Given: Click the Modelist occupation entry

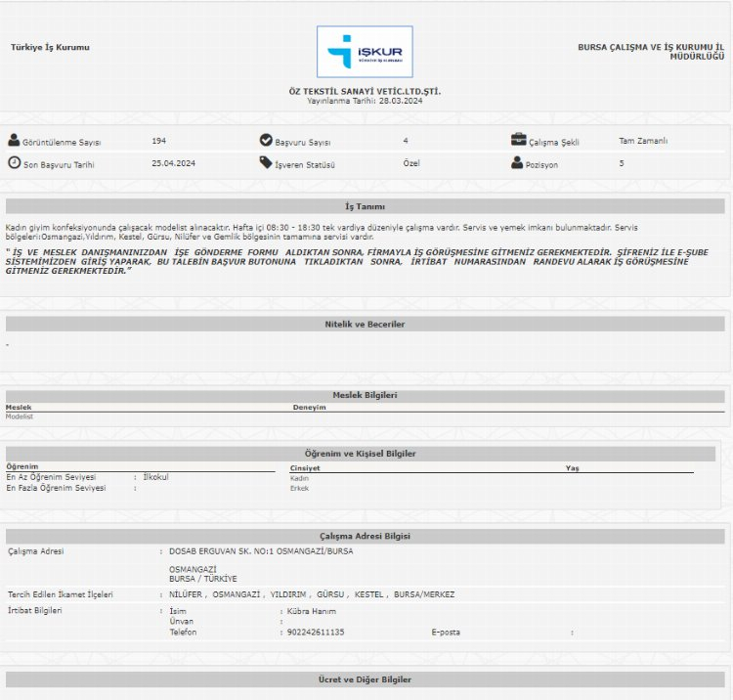Looking at the screenshot, I should (x=20, y=416).
